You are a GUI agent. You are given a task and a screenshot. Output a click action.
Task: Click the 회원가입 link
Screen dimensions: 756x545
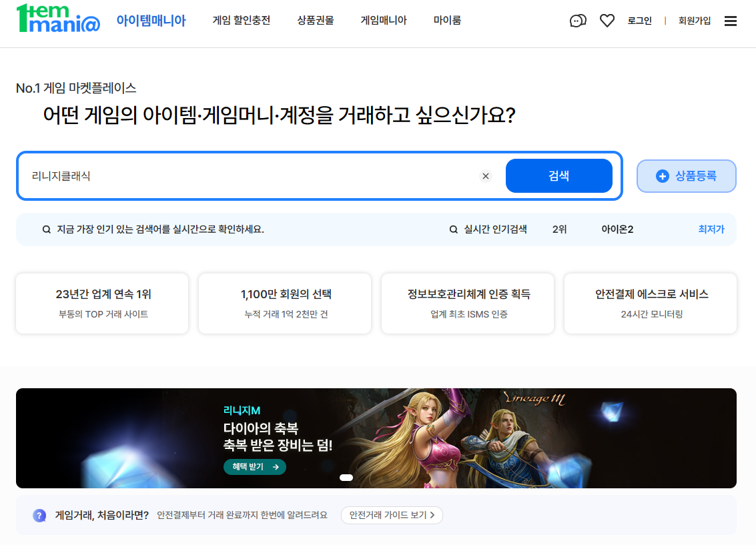click(695, 21)
